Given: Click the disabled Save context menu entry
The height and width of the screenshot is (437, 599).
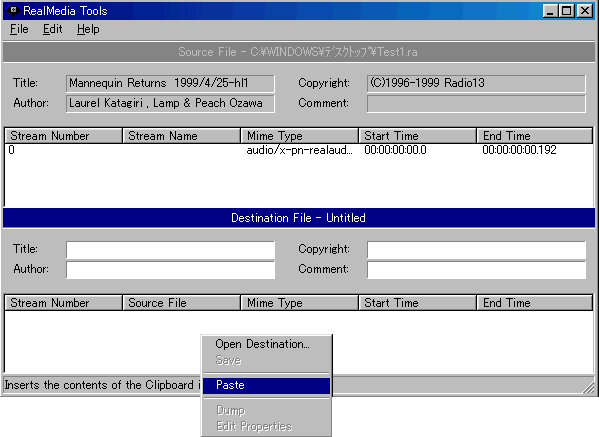Looking at the screenshot, I should pos(266,360).
